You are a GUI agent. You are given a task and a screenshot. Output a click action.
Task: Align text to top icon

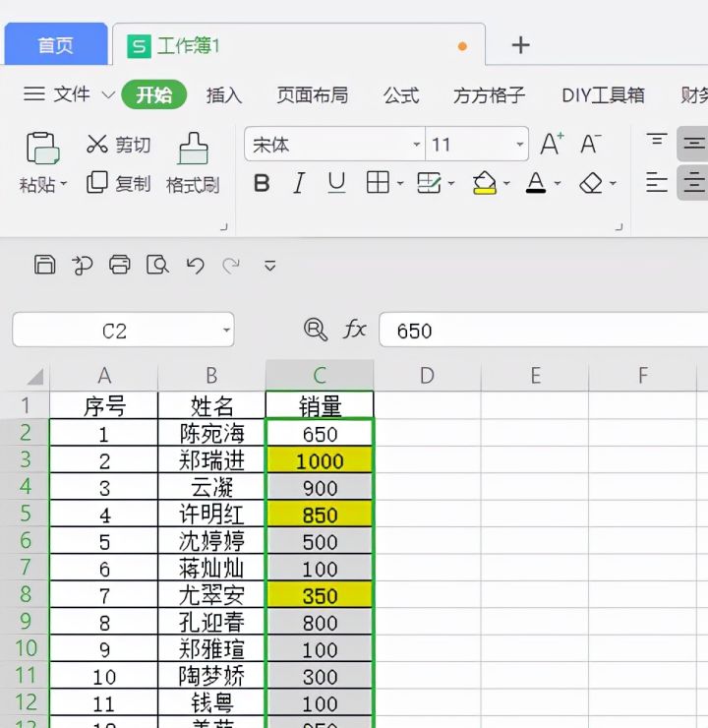click(x=657, y=140)
